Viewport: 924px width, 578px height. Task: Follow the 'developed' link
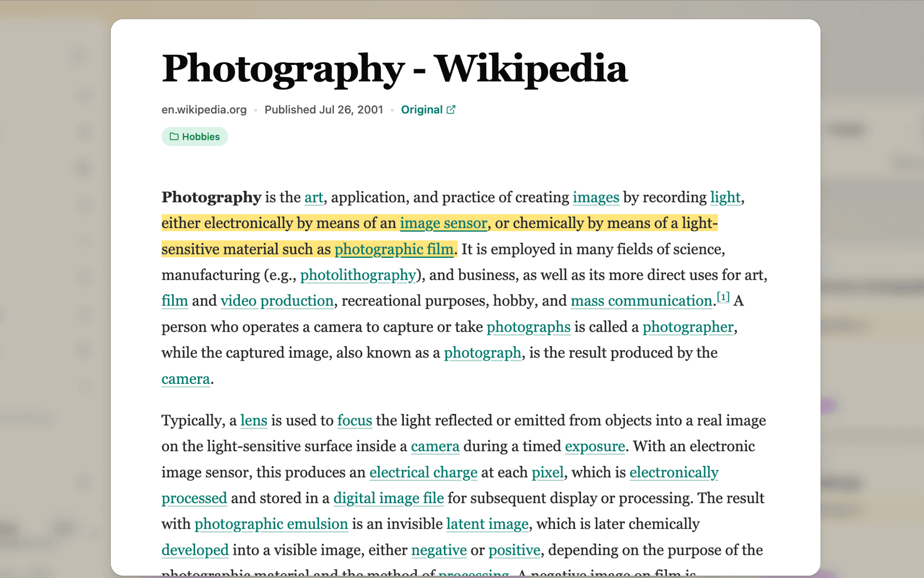pos(195,550)
